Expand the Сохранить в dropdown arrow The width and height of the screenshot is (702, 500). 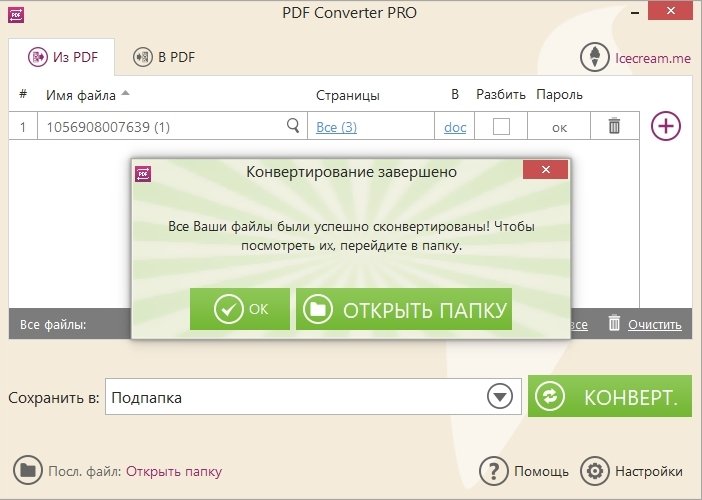[x=500, y=396]
